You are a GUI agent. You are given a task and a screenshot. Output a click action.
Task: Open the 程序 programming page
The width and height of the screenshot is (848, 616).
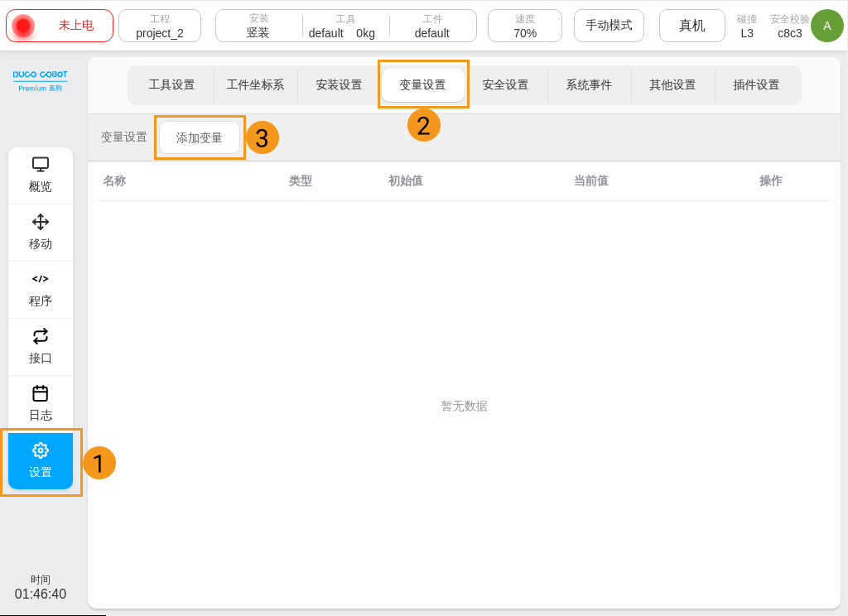click(x=41, y=289)
